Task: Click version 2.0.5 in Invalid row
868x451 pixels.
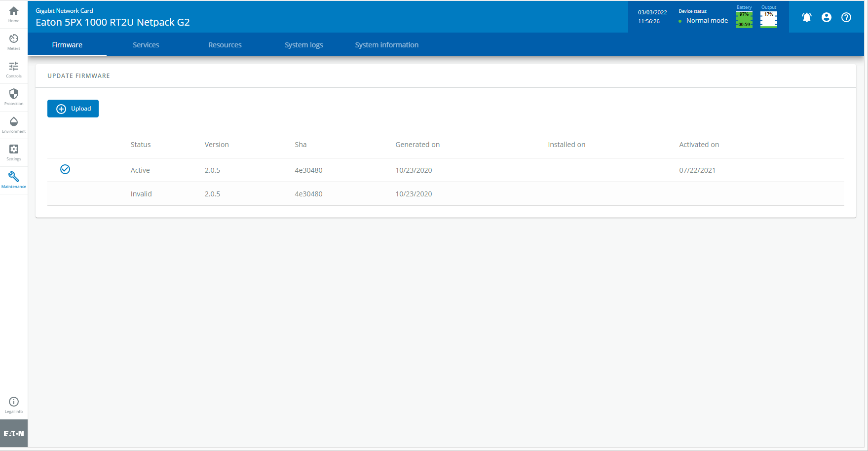Action: (212, 194)
